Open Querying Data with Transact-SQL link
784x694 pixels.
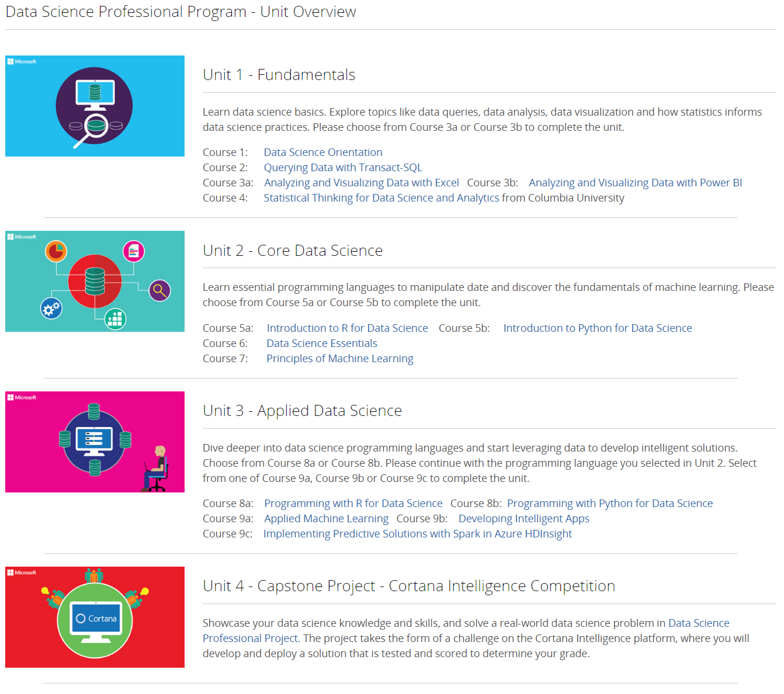(x=343, y=168)
